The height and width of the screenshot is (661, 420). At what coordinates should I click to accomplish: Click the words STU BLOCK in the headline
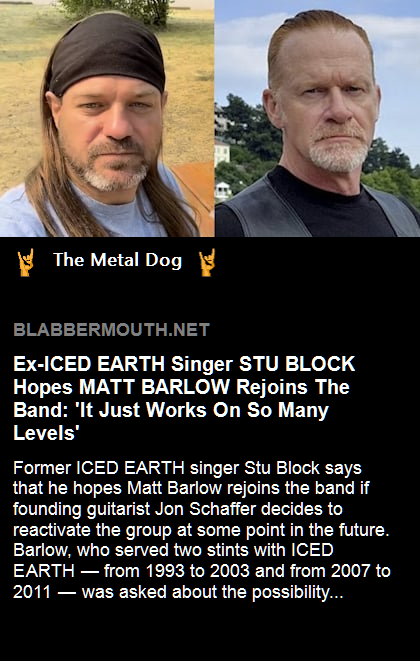[297, 364]
